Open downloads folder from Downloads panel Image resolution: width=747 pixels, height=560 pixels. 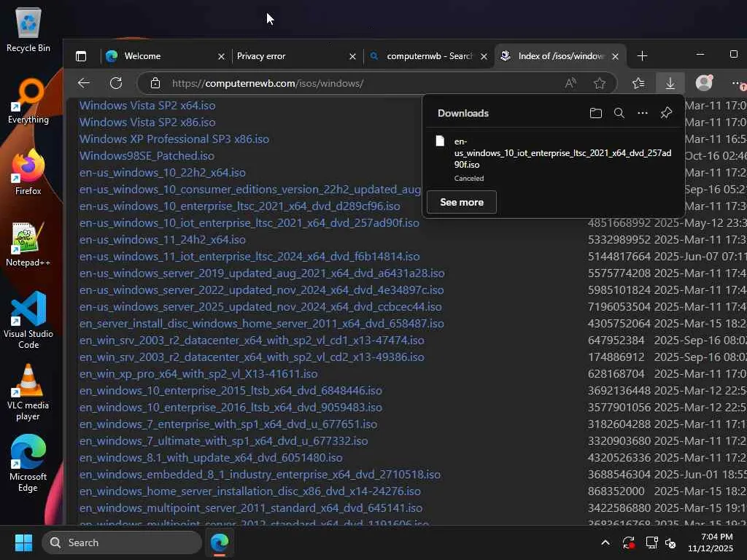(595, 113)
